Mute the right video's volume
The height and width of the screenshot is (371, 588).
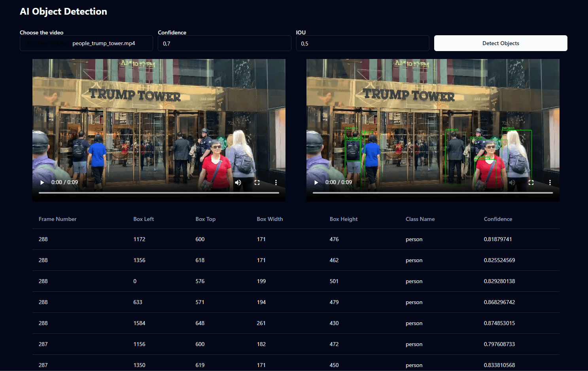[x=512, y=183]
